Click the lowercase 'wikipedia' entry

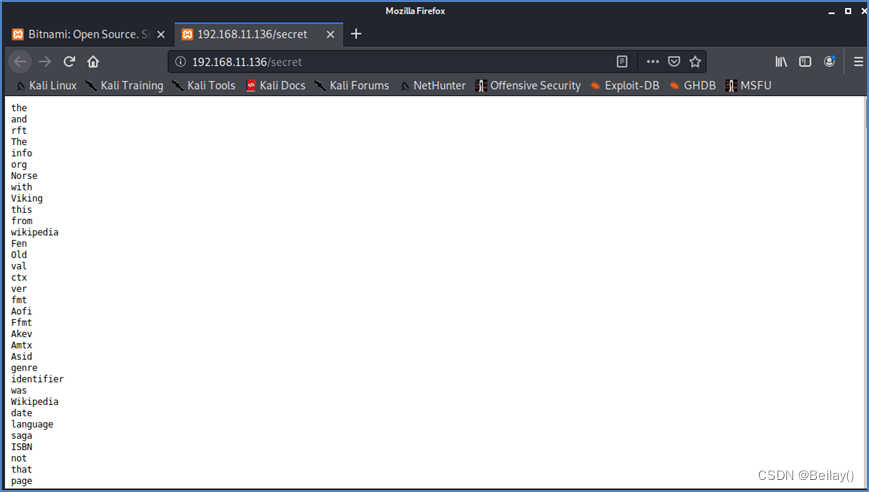[34, 232]
